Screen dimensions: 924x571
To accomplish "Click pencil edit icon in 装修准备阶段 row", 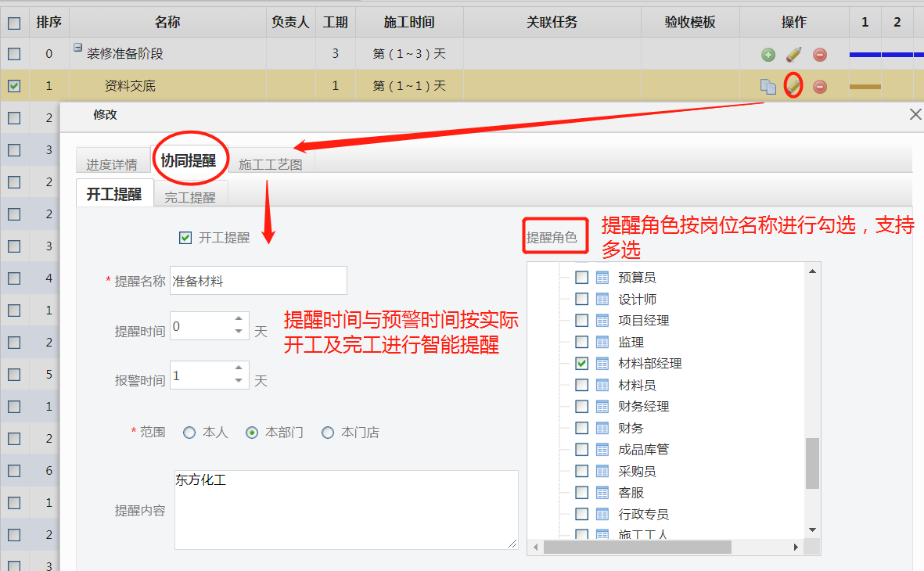I will pyautogui.click(x=793, y=55).
